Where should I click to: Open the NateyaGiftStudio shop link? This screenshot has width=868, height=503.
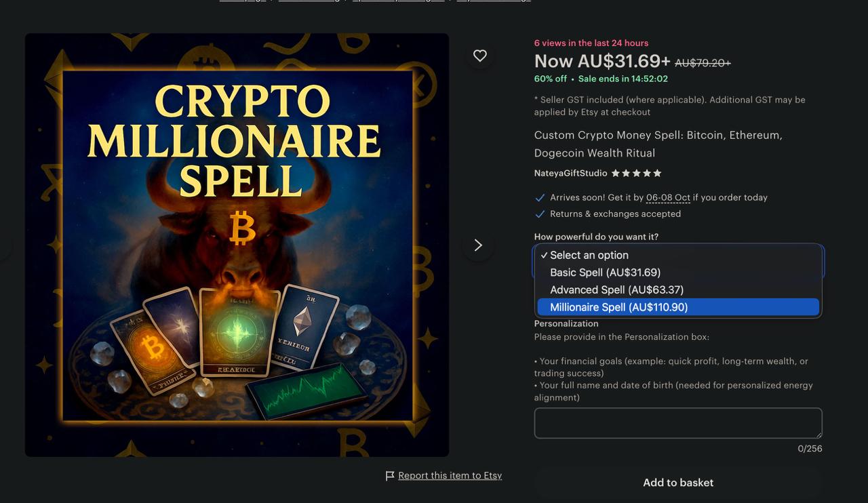tap(570, 173)
